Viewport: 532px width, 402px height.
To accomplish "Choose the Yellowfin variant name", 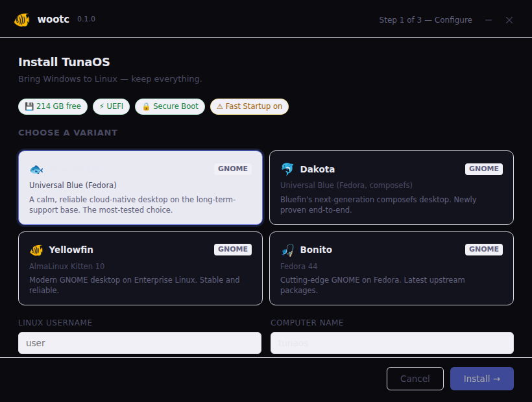I will tap(71, 250).
